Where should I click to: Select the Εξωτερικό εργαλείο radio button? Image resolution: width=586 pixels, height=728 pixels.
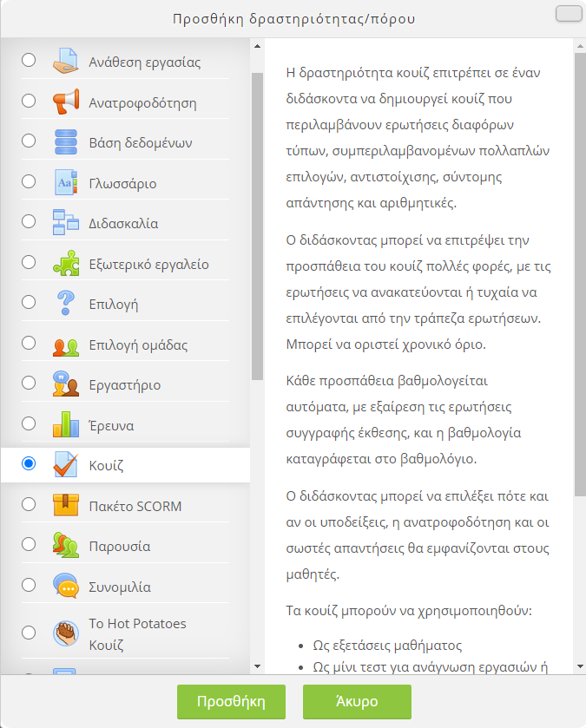pos(29,262)
